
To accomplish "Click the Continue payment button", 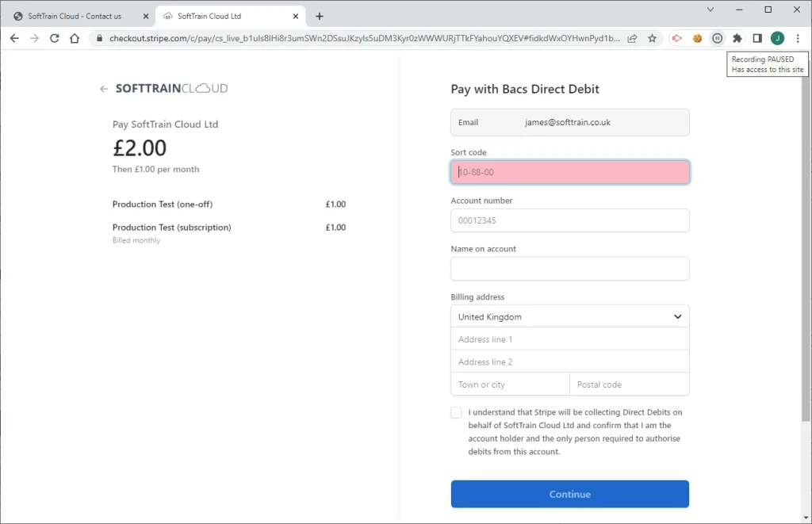I will 569,494.
